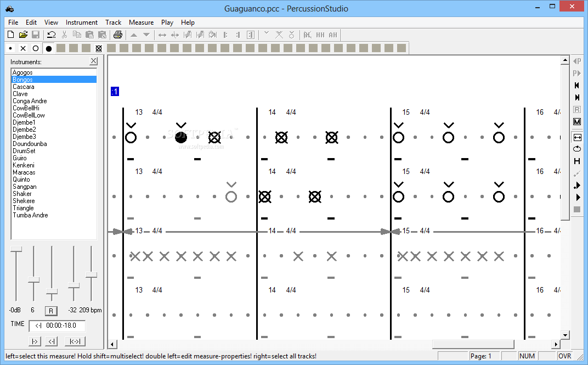Click the filled black note in measure 13
Image resolution: width=588 pixels, height=365 pixels.
pos(181,138)
